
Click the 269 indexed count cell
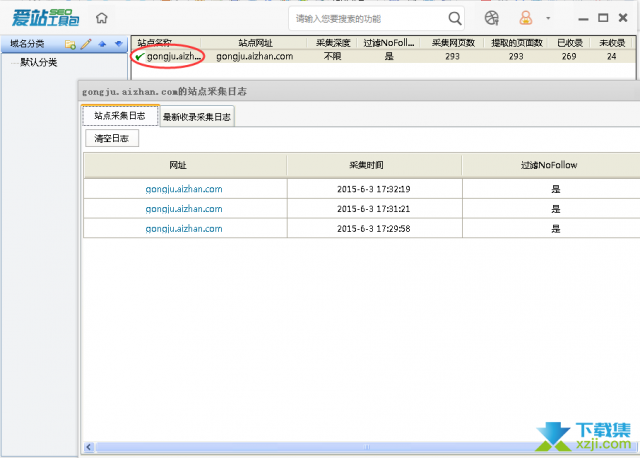pyautogui.click(x=569, y=56)
